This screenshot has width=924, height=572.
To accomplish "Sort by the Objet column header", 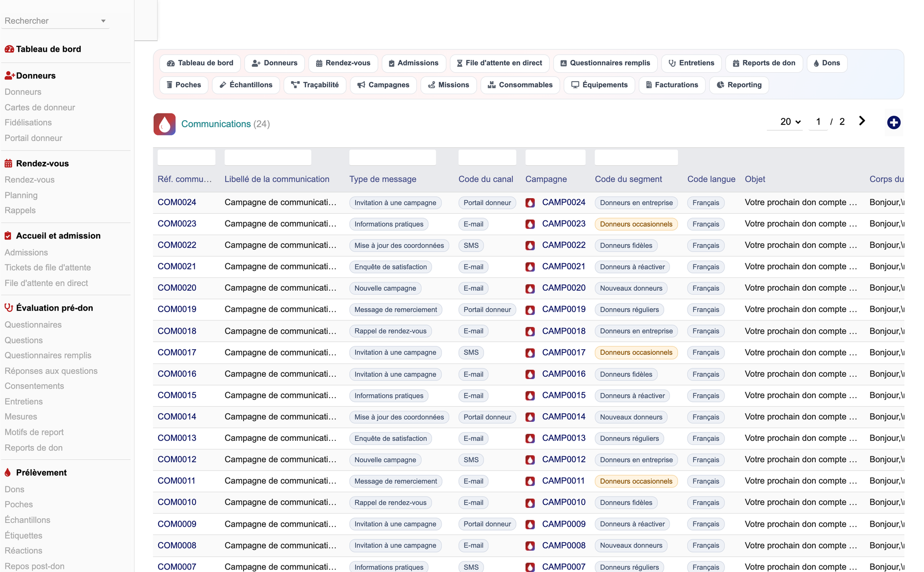I will 755,179.
